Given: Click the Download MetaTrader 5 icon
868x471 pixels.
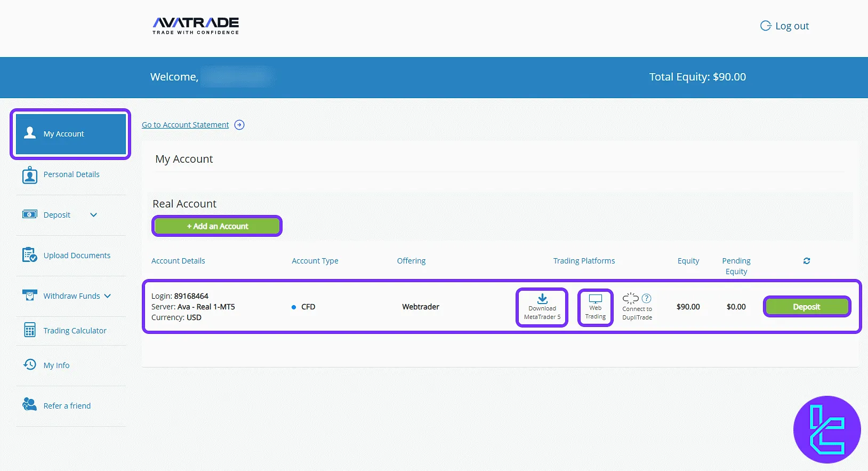Looking at the screenshot, I should [542, 299].
